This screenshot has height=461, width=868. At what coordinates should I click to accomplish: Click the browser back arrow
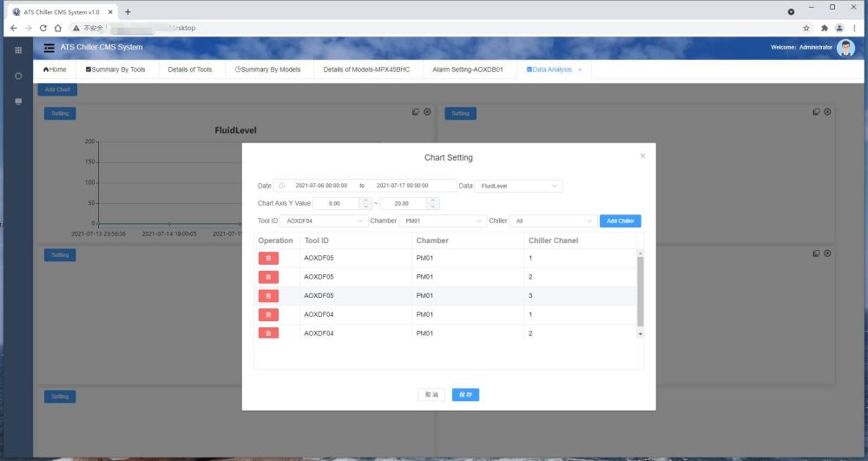click(14, 28)
